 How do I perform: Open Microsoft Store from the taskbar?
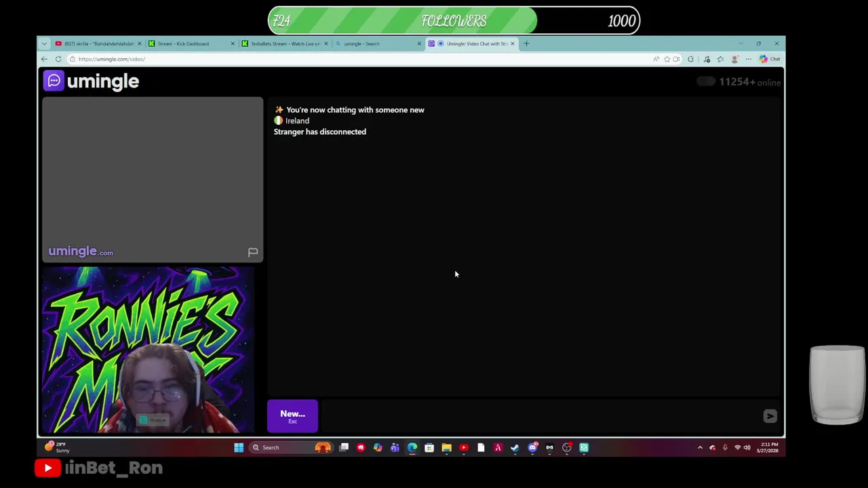pos(429,447)
